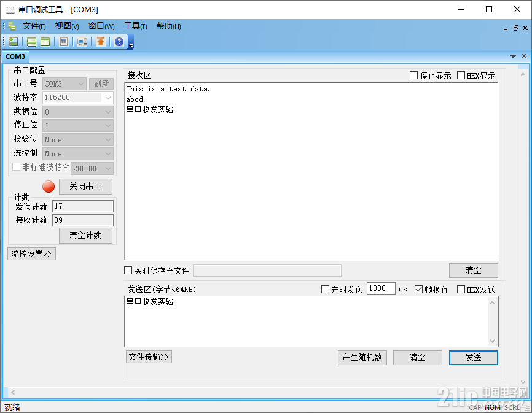Open the 检验位 None dropdown
The height and width of the screenshot is (413, 532).
[x=78, y=139]
